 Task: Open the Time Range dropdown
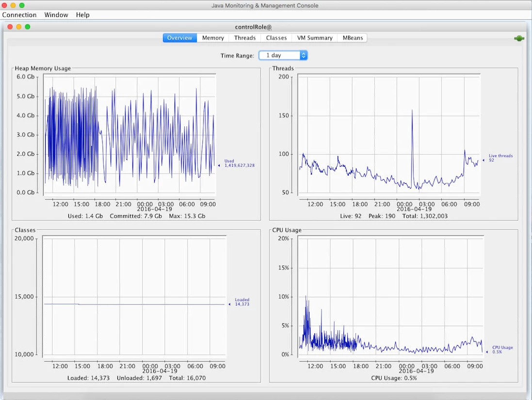tap(283, 55)
